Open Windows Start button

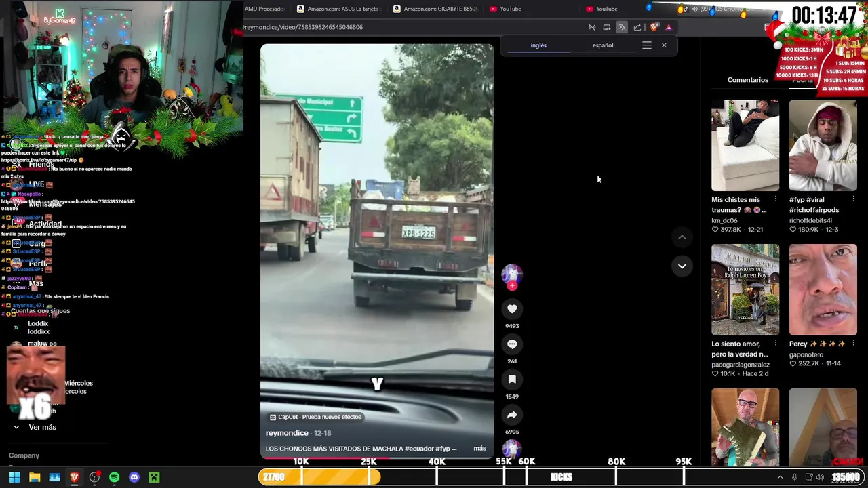14,477
